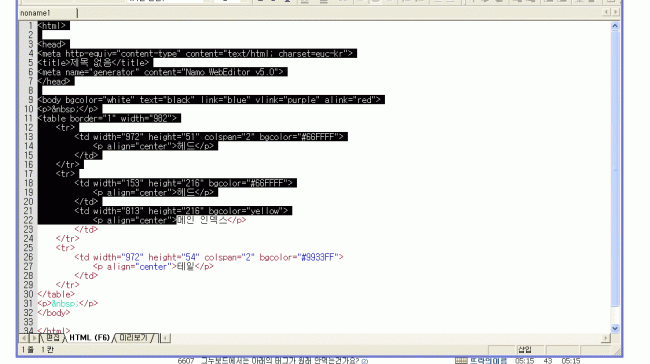Click the horizontal scrollbar track
Screen dimensions: 650x364
(386, 338)
